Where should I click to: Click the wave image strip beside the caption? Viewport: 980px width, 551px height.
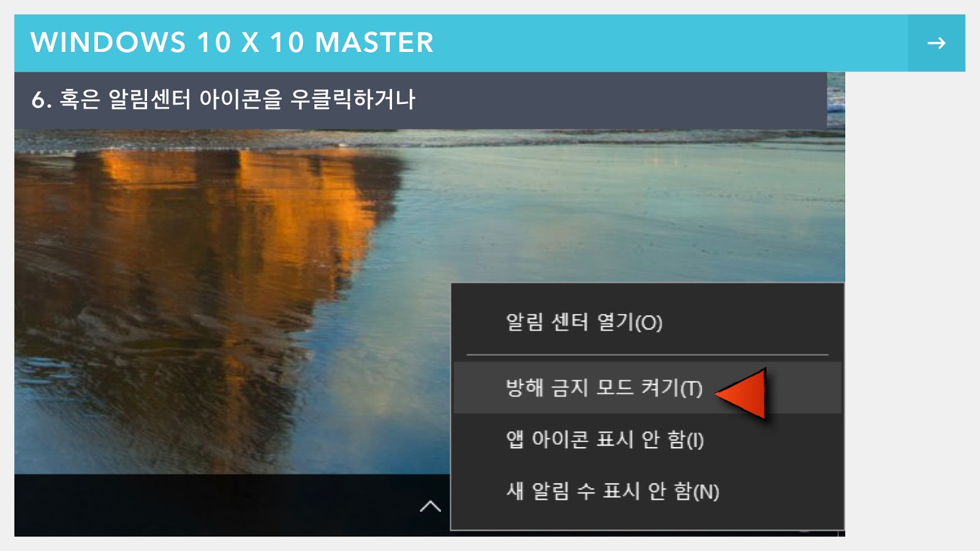tap(836, 100)
